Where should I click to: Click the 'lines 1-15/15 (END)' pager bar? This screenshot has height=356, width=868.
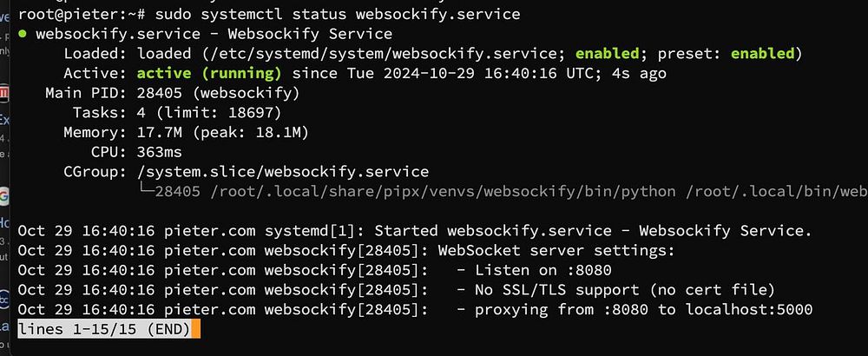(x=102, y=329)
